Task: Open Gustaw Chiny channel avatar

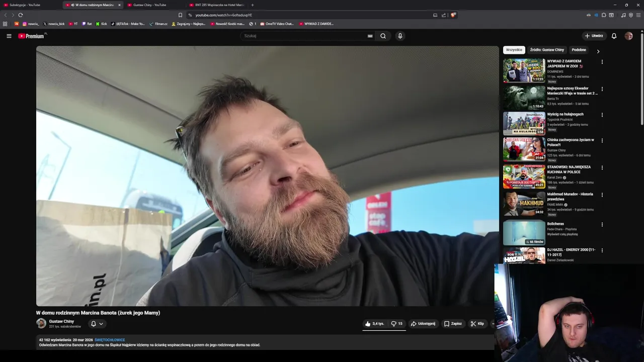Action: point(41,323)
